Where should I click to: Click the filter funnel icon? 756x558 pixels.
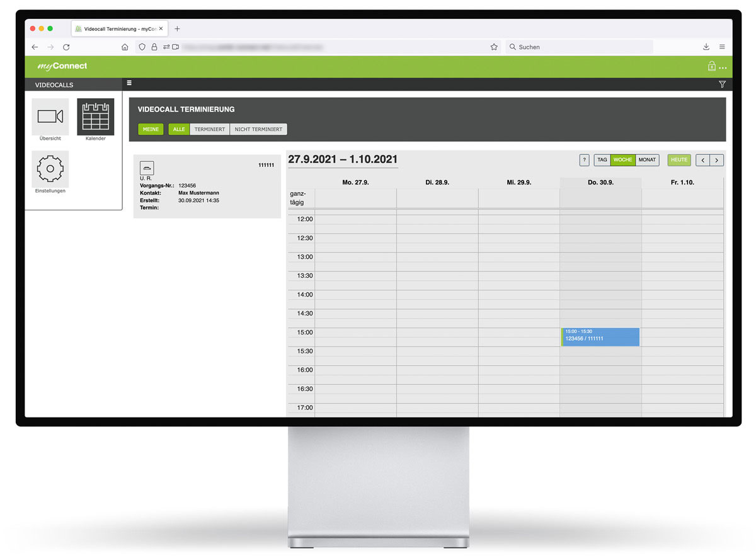pos(722,84)
